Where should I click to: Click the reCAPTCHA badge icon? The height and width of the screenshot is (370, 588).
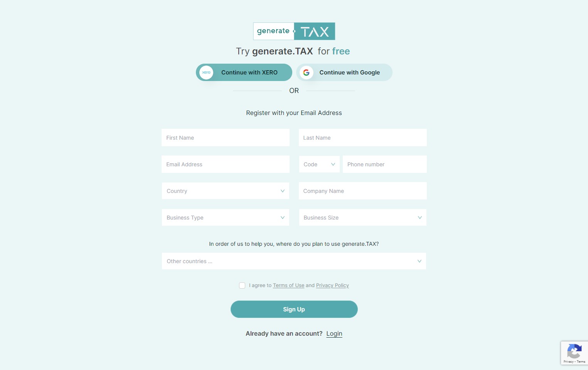click(574, 351)
